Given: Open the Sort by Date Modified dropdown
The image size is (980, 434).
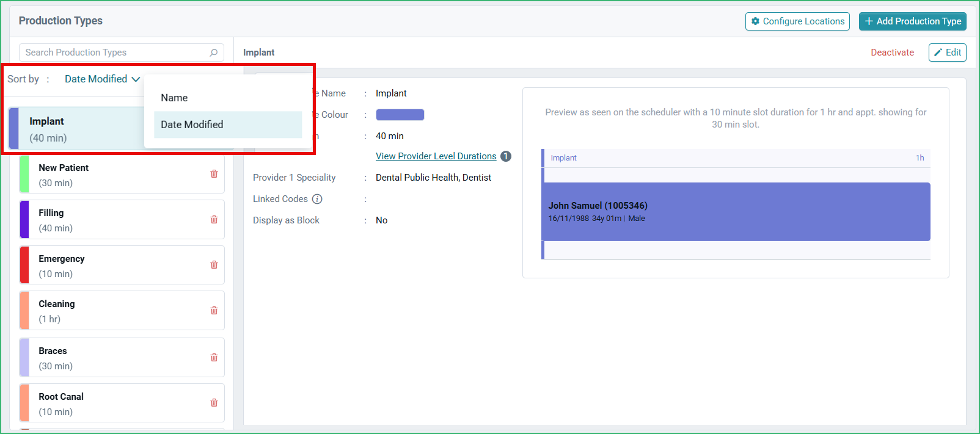Looking at the screenshot, I should click(102, 79).
